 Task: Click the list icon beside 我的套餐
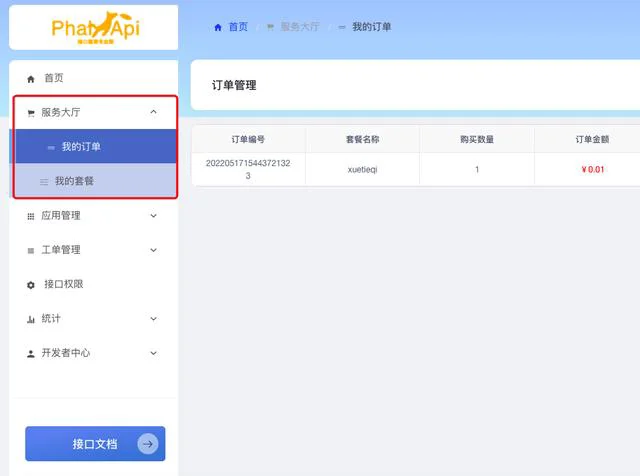[x=44, y=182]
